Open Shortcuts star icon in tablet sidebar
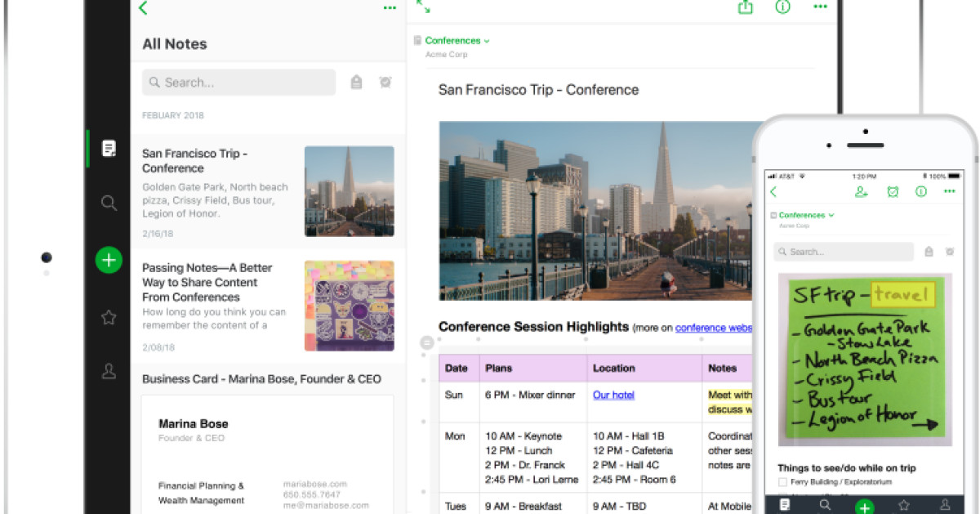This screenshot has height=514, width=980. coord(109,318)
